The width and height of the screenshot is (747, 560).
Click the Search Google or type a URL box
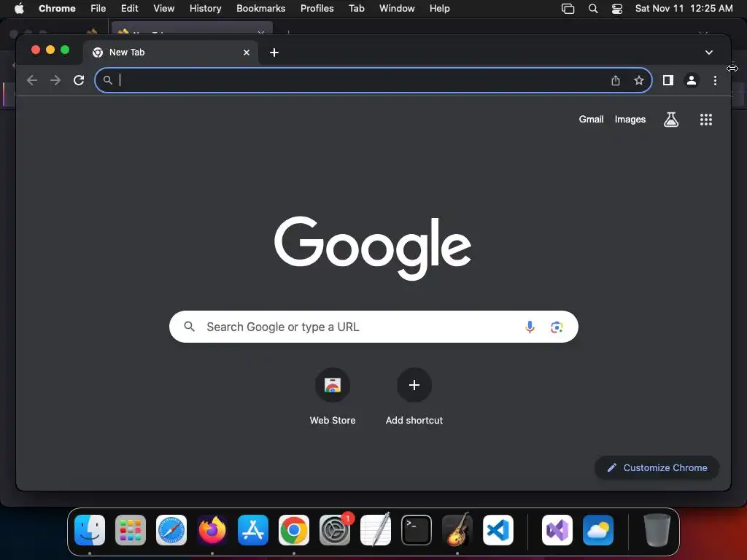pos(373,327)
